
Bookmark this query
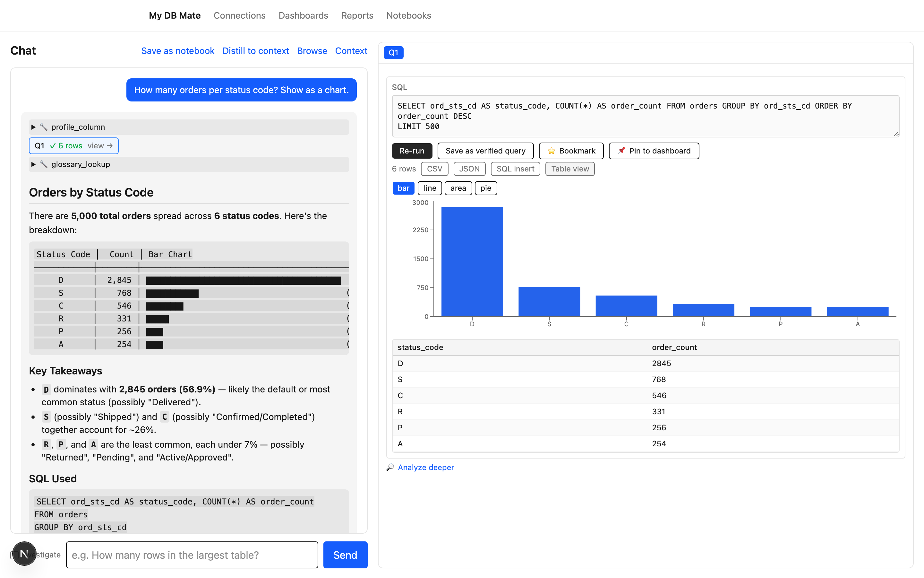pyautogui.click(x=571, y=151)
